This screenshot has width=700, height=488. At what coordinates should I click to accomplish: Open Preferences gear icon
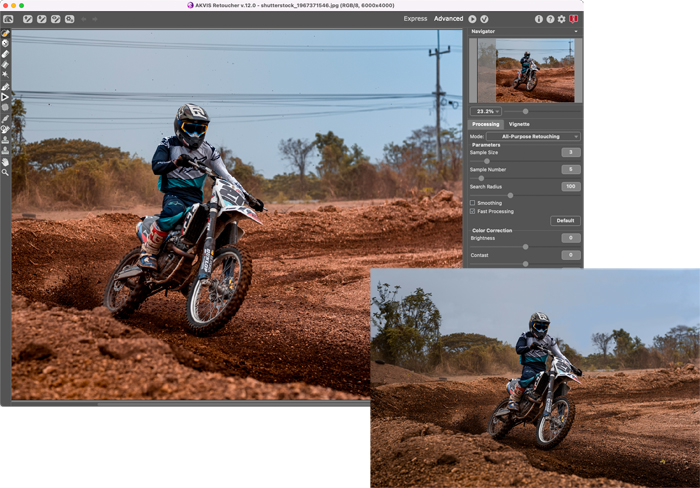(561, 19)
